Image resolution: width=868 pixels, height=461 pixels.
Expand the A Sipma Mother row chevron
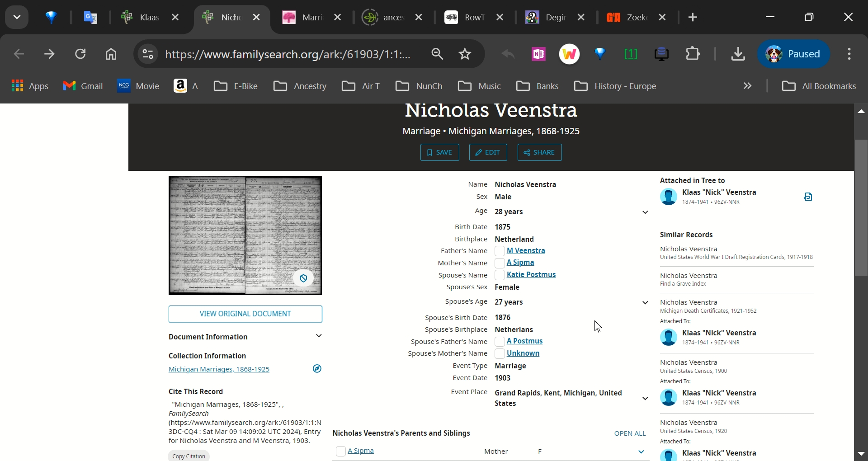point(642,452)
